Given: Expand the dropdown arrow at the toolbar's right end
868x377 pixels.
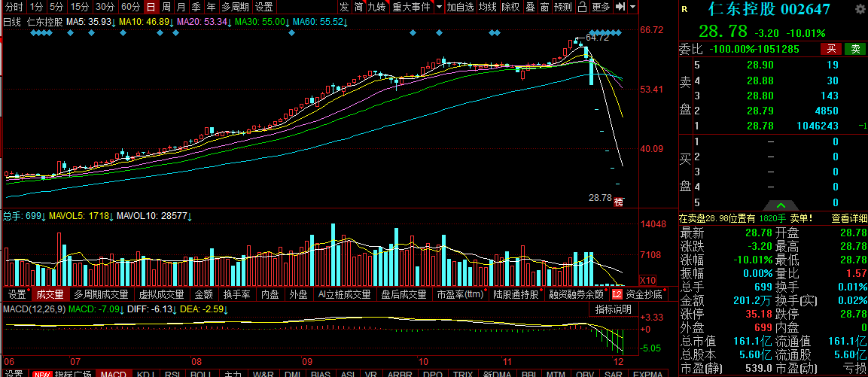Looking at the screenshot, I should point(632,7).
